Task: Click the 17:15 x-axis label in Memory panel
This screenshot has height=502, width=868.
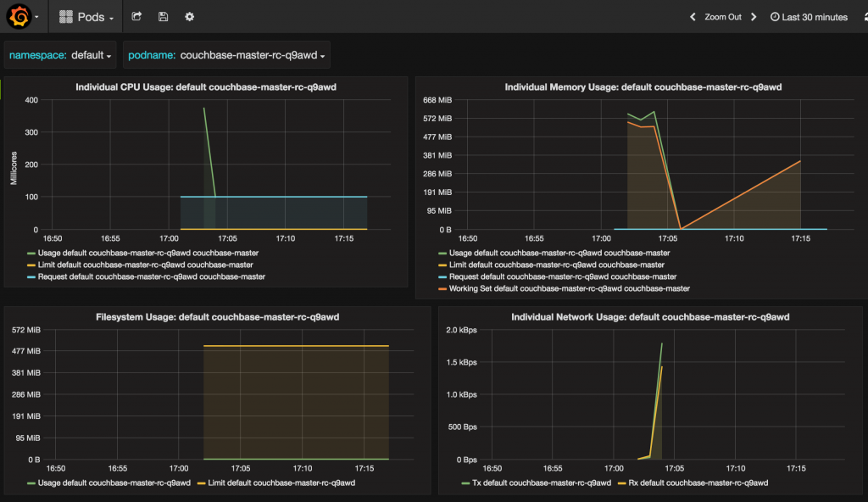Action: 800,239
